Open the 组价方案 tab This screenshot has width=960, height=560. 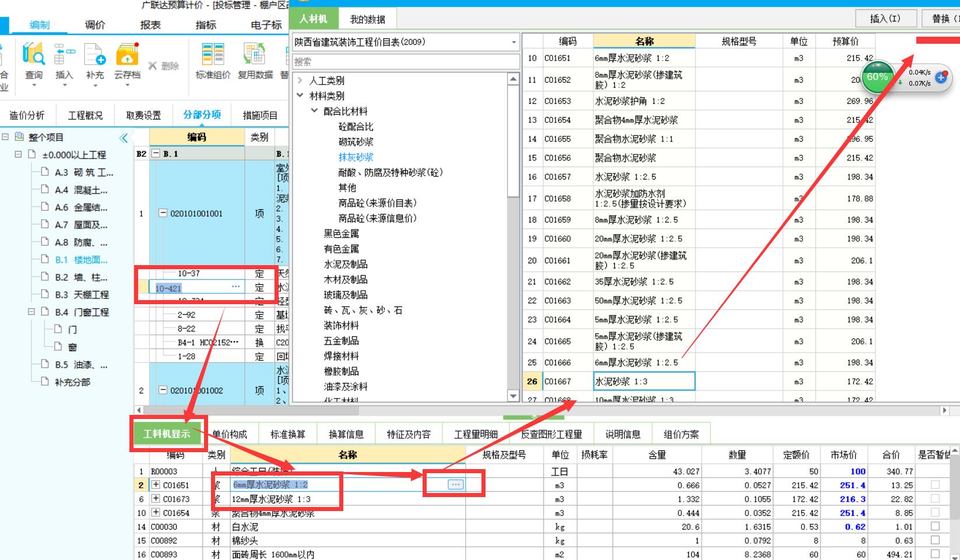point(681,434)
